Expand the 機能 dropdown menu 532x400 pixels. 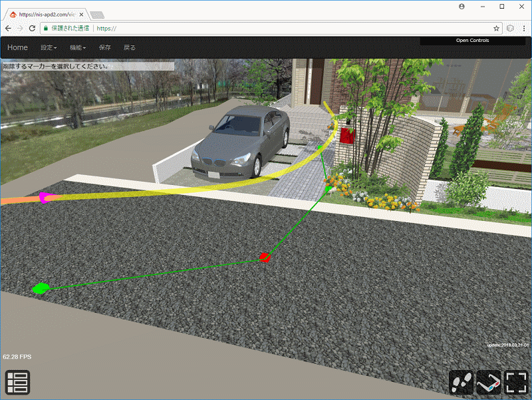click(x=78, y=48)
